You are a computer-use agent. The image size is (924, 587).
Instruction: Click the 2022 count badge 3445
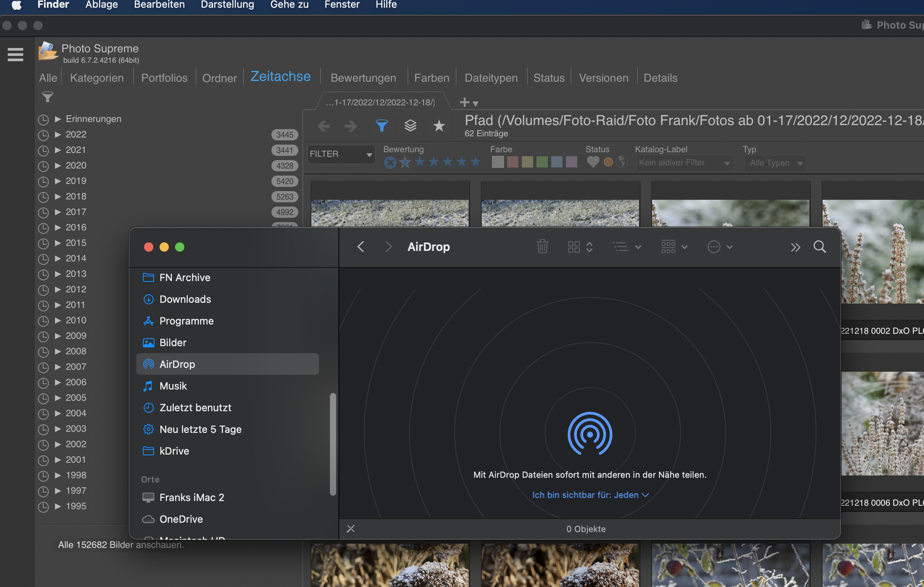(x=285, y=135)
